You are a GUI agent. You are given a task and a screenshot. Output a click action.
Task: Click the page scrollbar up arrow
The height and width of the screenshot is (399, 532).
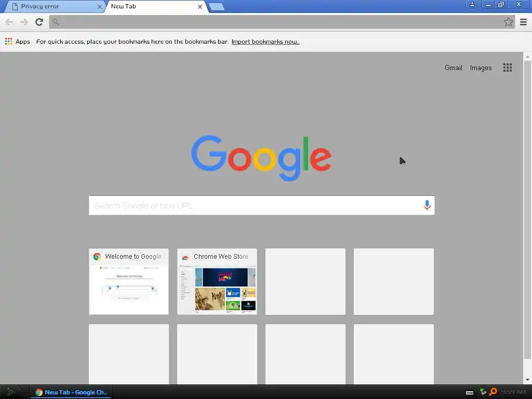point(527,57)
